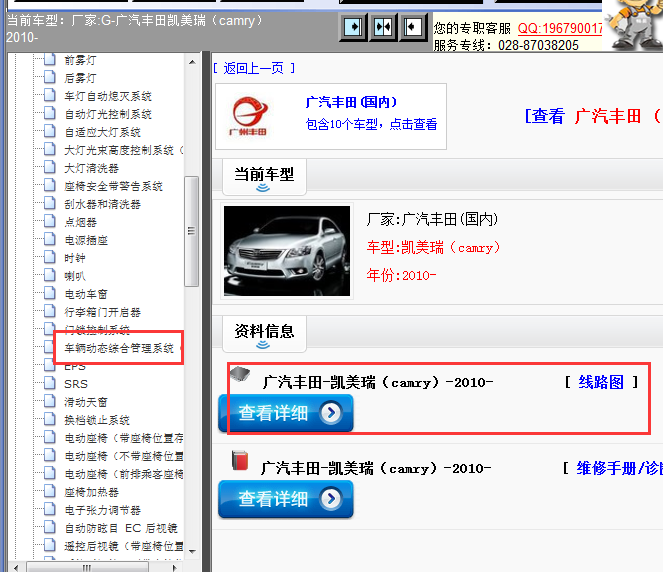Click the tree vertical scrollbar thumb
The image size is (663, 572).
[192, 231]
